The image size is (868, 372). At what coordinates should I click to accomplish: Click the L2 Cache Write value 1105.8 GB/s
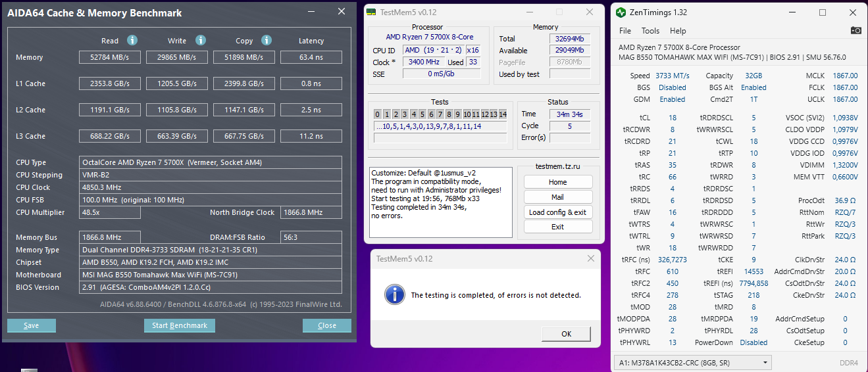click(177, 110)
